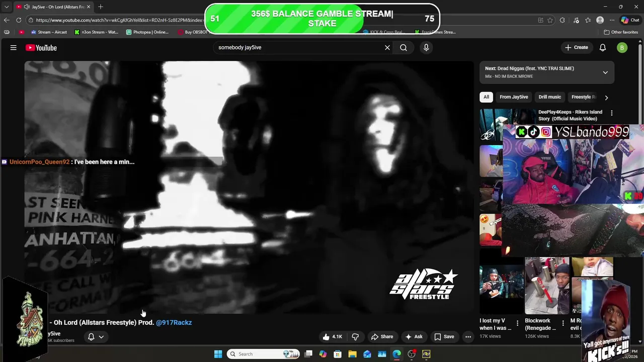The image size is (644, 362).
Task: Open the YouTube guide hamburger menu
Action: pos(14,48)
